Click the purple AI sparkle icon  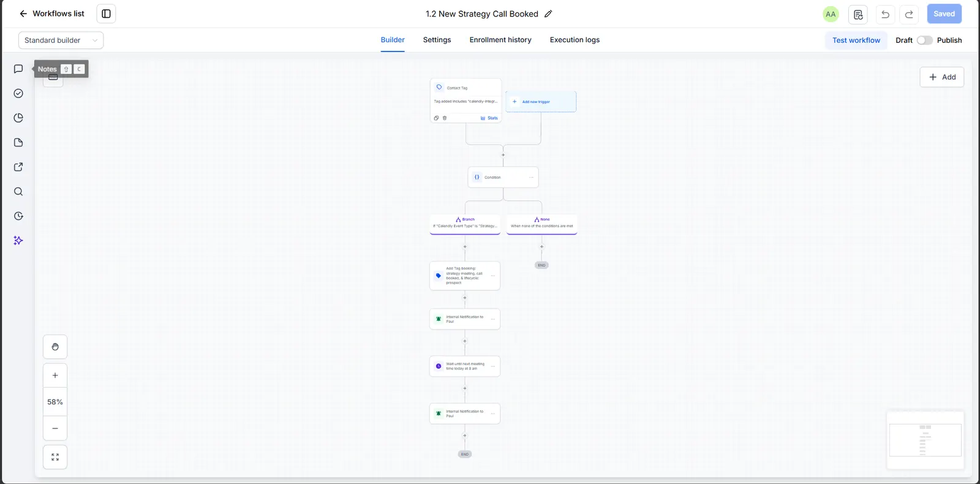tap(18, 241)
